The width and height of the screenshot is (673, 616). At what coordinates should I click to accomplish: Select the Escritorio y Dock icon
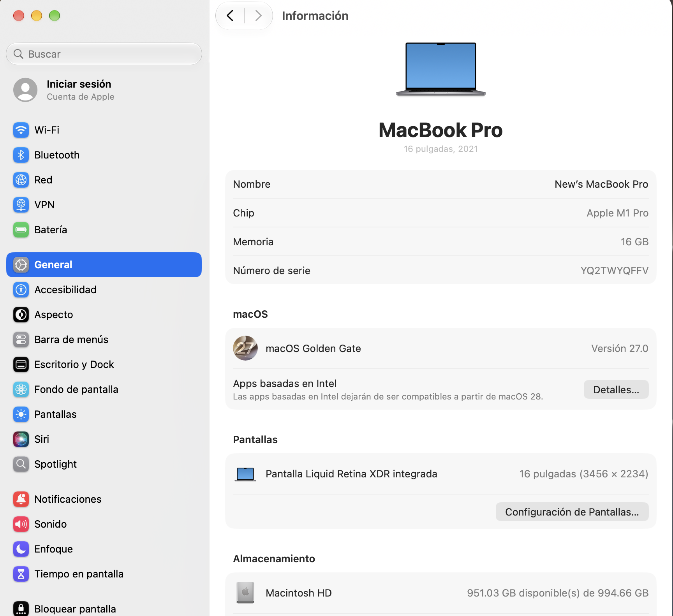coord(21,364)
